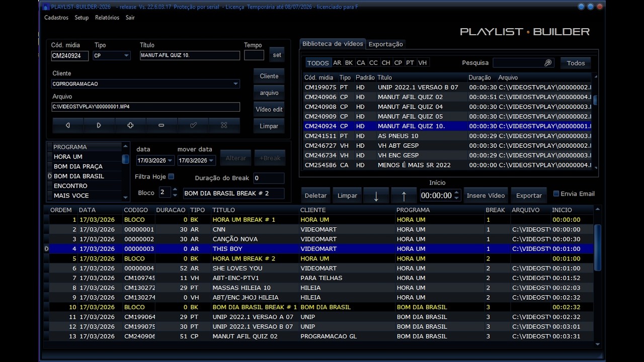Move selected playlist item down with arrow
This screenshot has width=644, height=362.
376,196
